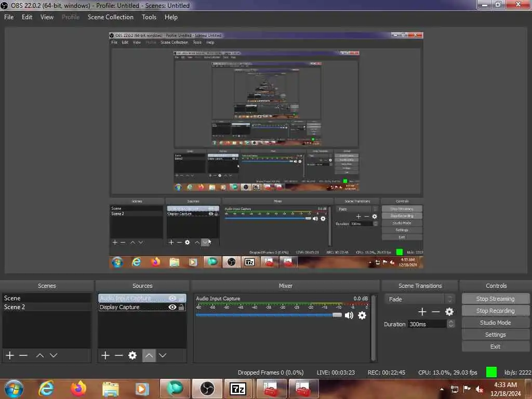Toggle visibility of Audio Input Capture source
The image size is (532, 399).
[x=172, y=298]
